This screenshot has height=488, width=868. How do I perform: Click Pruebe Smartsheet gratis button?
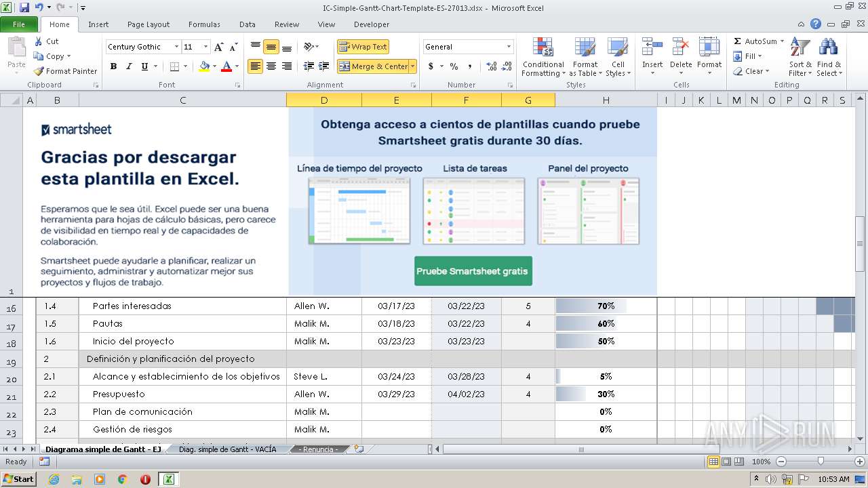[473, 271]
